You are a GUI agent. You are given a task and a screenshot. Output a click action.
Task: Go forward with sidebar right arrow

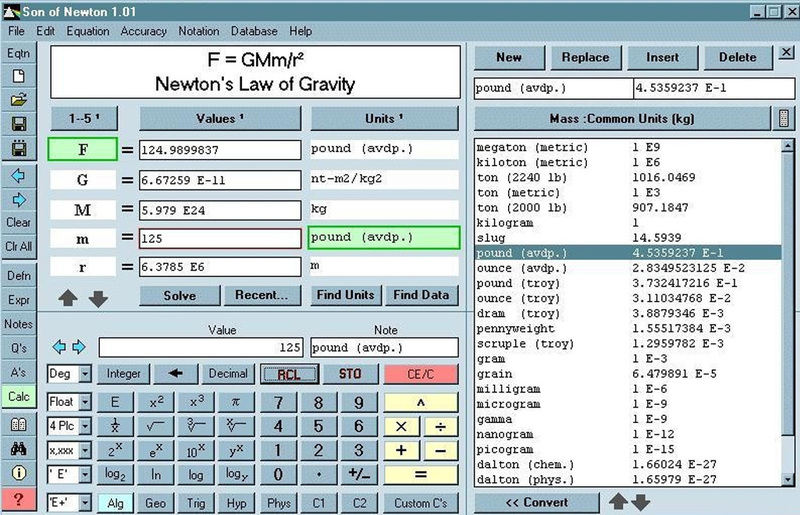(x=18, y=200)
